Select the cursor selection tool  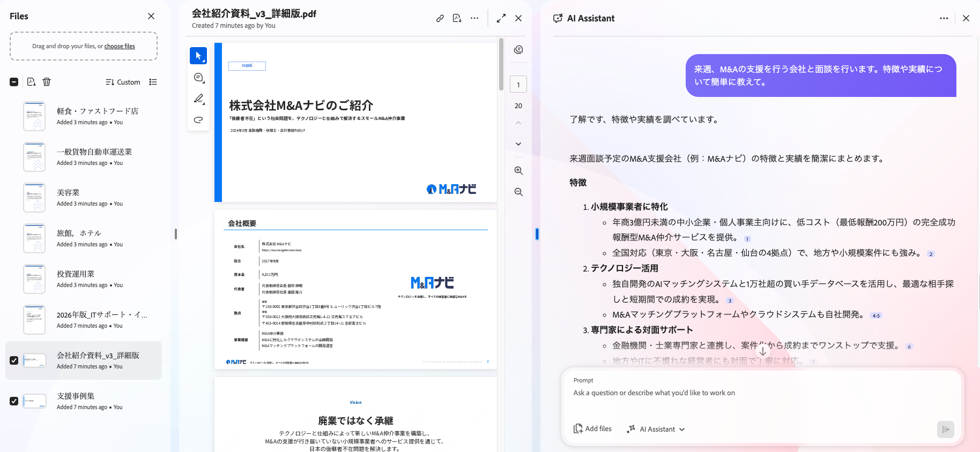198,56
